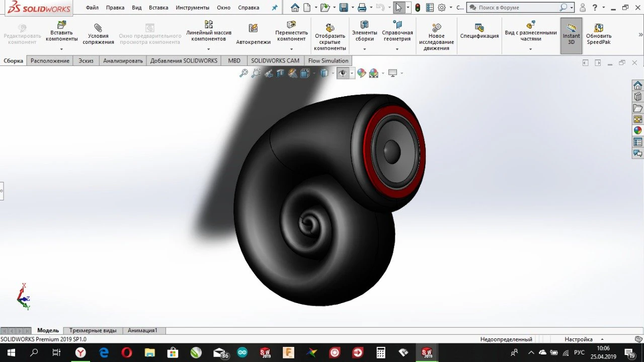Toggle Отобразить скрытые компоненты
This screenshot has height=362, width=644.
[330, 35]
